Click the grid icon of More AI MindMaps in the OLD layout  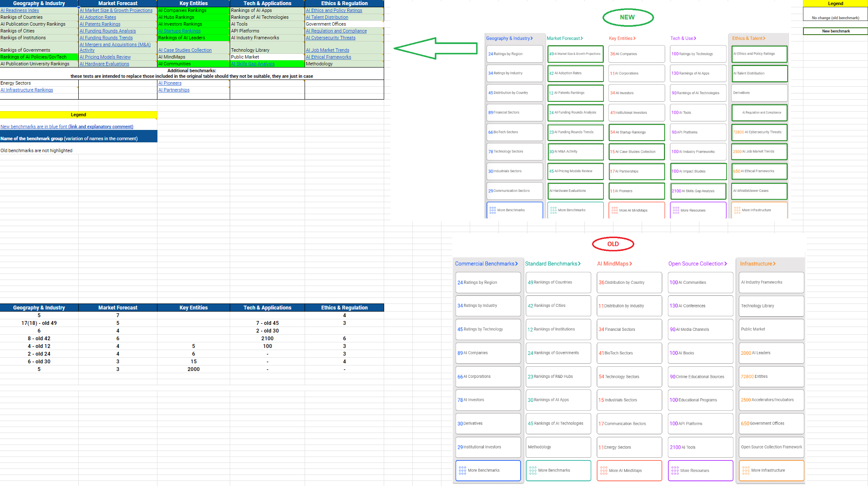click(x=604, y=470)
